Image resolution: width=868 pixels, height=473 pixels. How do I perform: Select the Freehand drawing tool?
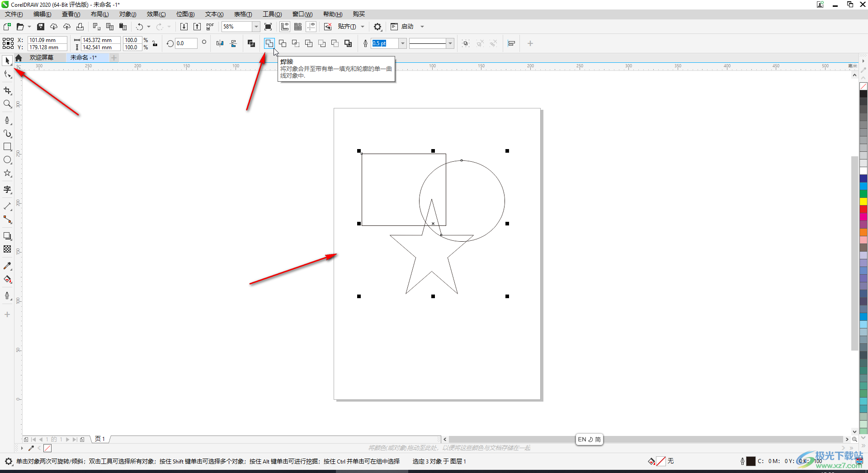(7, 120)
